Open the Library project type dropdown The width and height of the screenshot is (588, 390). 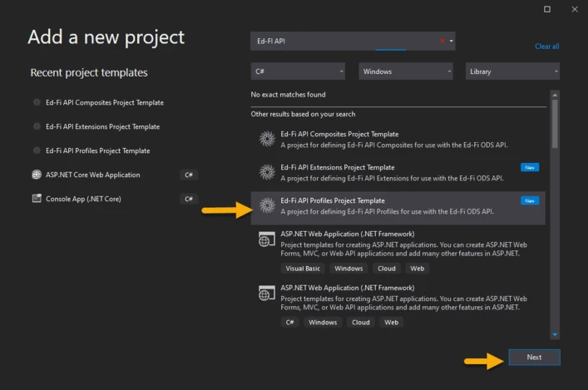[512, 72]
